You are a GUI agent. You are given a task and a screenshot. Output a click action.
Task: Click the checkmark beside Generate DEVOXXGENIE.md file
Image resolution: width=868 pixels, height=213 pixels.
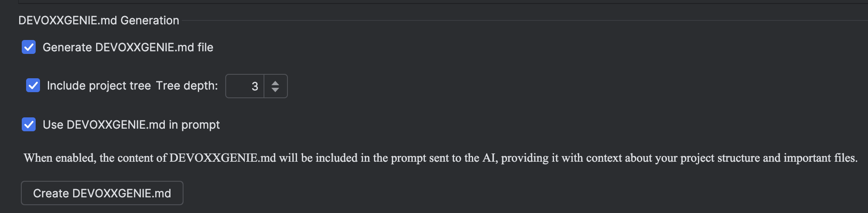(29, 47)
